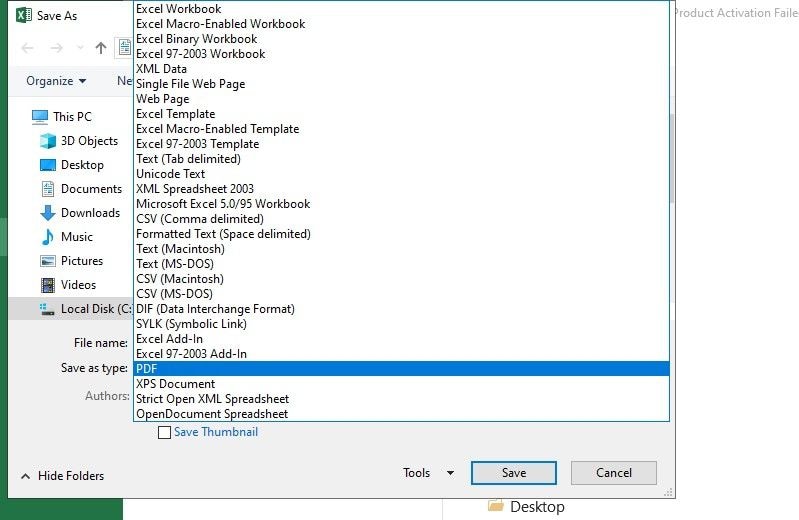Select Excel 97-2003 Workbook type
This screenshot has width=799, height=520.
pyautogui.click(x=401, y=54)
